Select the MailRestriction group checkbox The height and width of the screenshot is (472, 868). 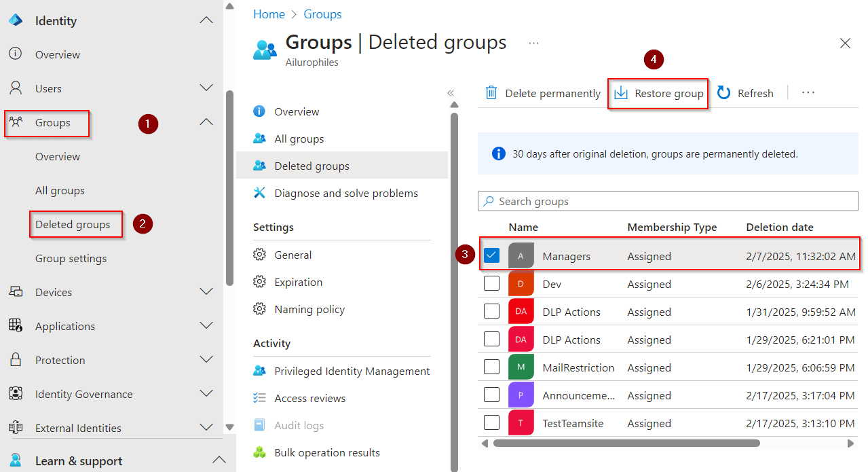tap(491, 367)
